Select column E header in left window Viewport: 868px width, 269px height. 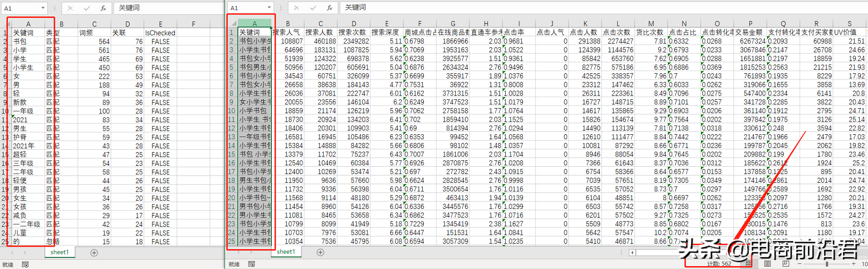[x=160, y=24]
